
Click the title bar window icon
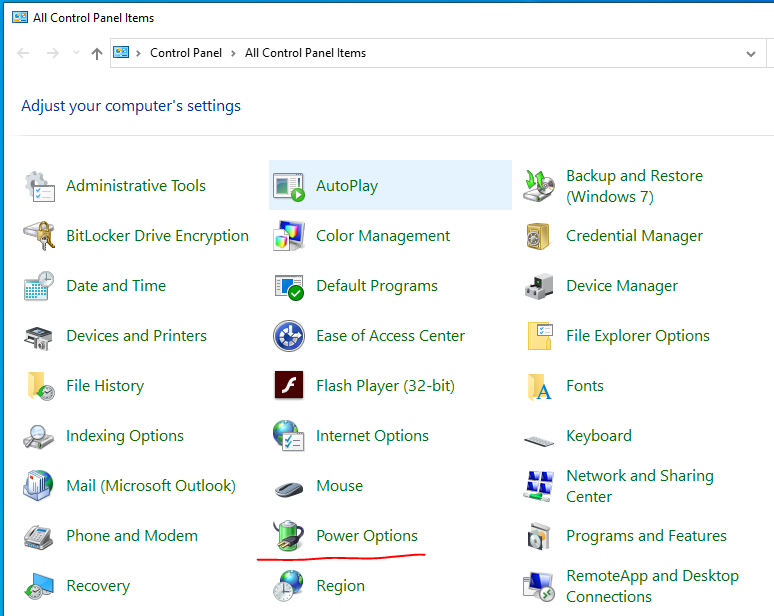click(20, 18)
